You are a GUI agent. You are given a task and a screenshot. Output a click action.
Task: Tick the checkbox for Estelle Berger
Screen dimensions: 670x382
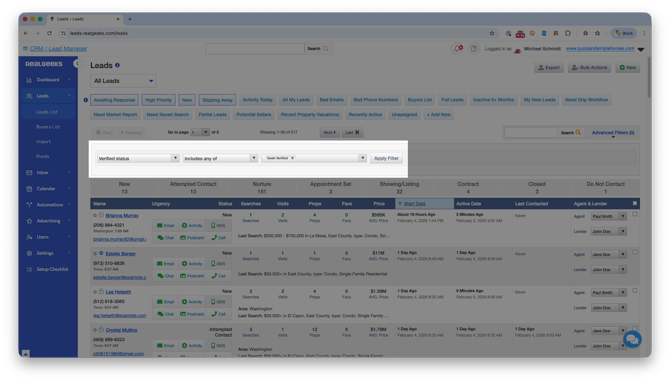point(635,253)
